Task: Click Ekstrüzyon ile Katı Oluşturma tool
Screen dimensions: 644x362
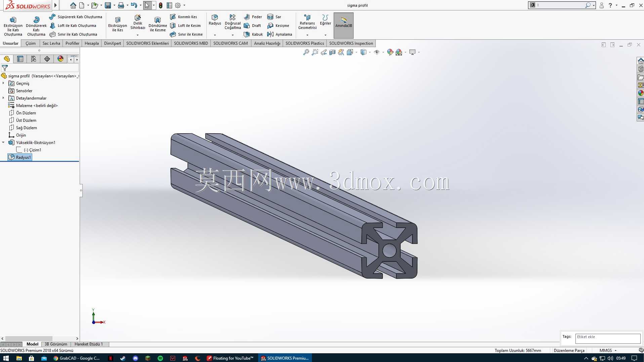Action: [13, 26]
